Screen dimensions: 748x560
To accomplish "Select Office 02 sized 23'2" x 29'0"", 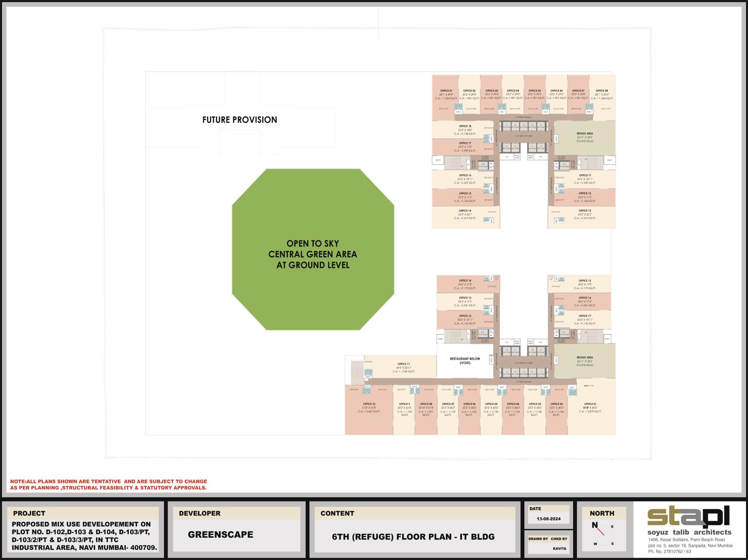I will [x=469, y=94].
